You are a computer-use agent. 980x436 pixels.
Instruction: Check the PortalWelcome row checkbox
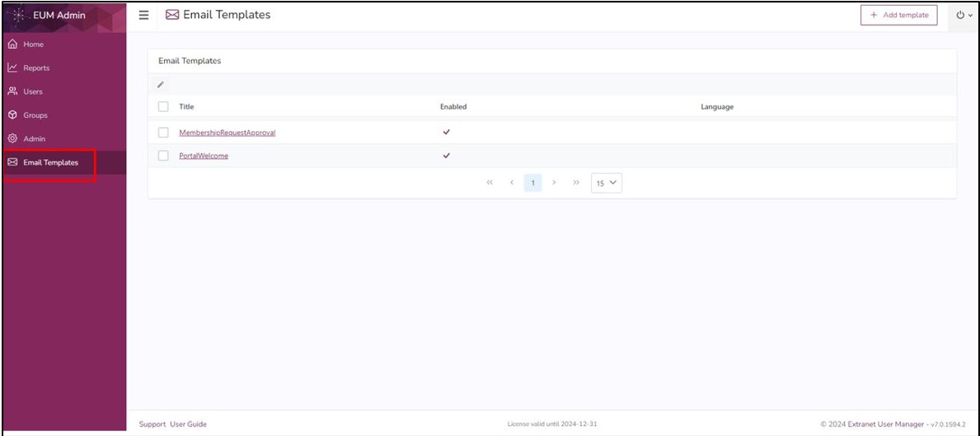pos(164,156)
